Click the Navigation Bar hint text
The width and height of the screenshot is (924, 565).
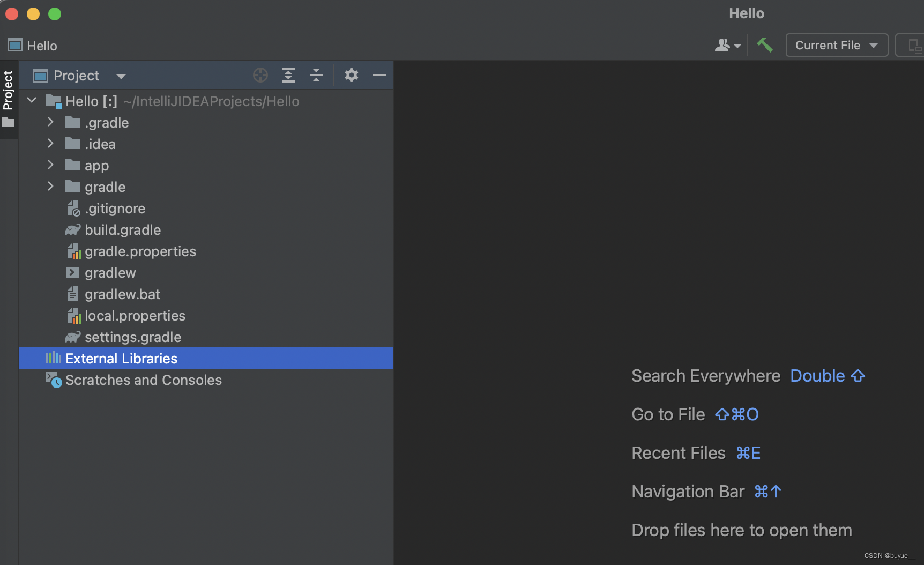coord(688,492)
